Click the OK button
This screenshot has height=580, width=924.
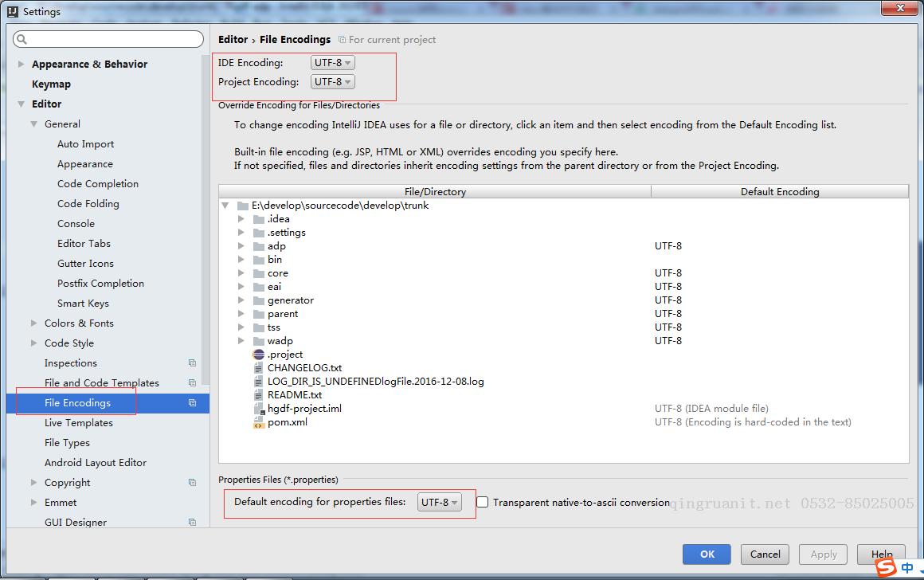707,554
